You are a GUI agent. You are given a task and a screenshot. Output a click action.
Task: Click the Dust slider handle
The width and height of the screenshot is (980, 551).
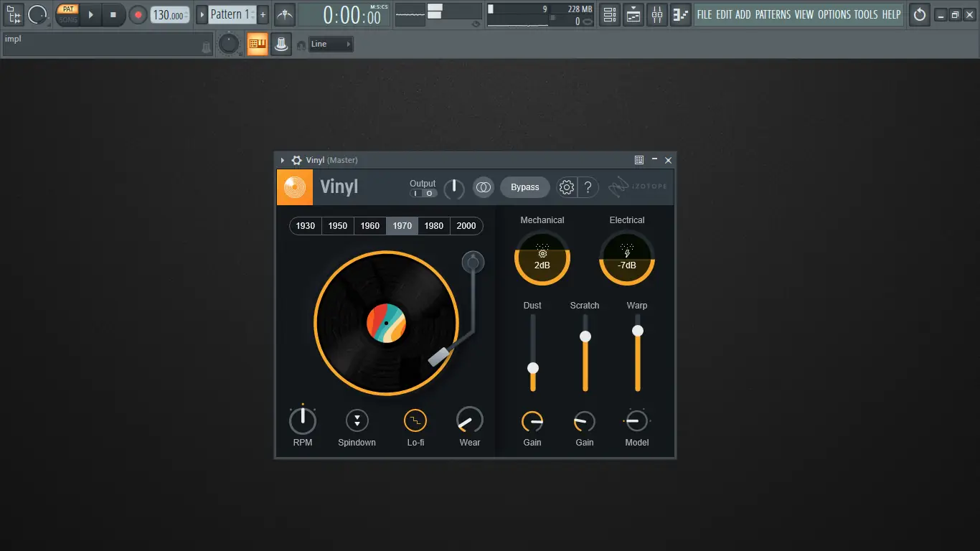[533, 368]
